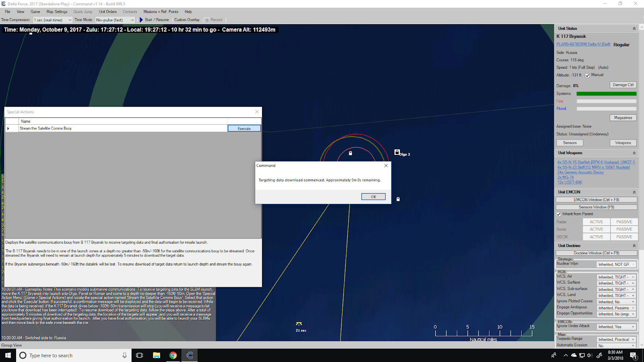Screen dimensions: 644x362
Task: Open the Help menu
Action: click(x=188, y=12)
